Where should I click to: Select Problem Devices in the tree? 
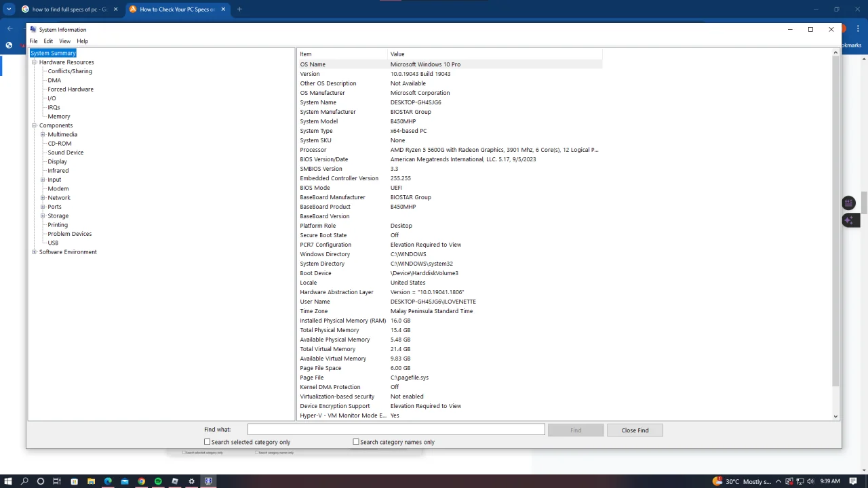pos(70,234)
